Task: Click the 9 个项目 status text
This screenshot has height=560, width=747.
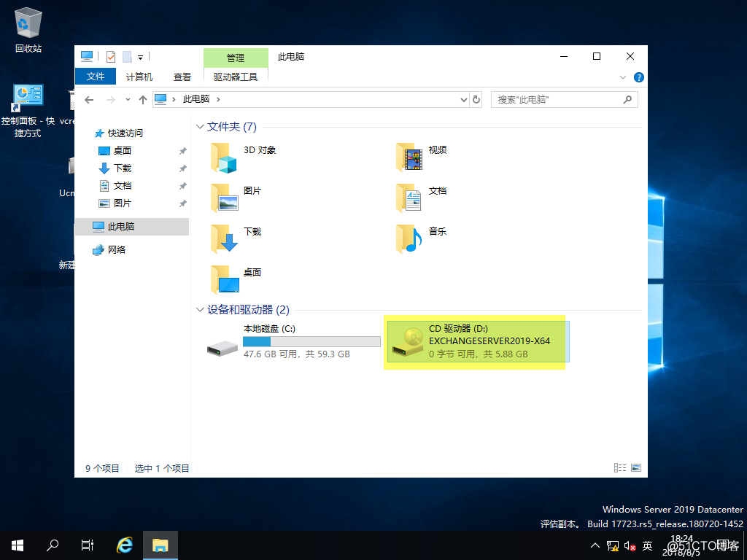Action: [102, 469]
